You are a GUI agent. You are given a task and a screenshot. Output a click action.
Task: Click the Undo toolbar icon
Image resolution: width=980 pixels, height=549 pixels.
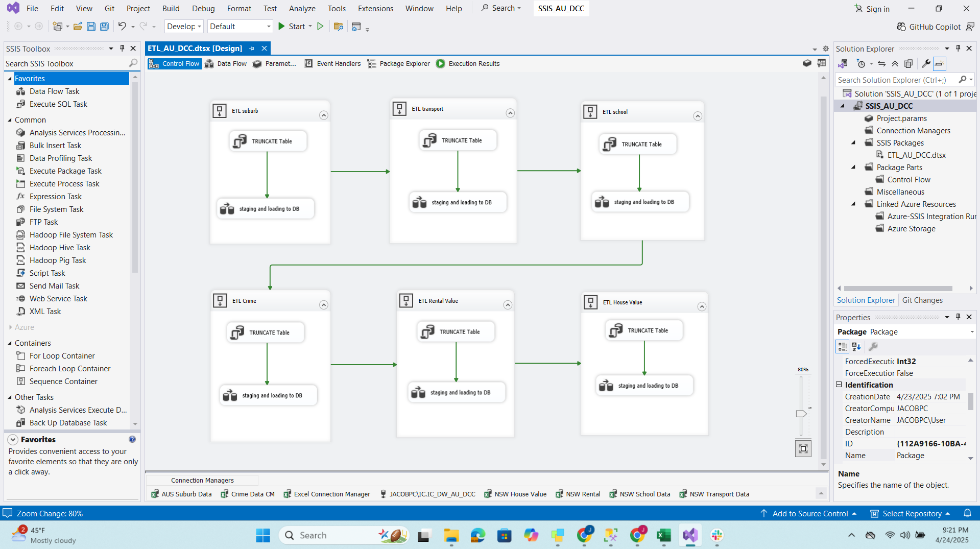(x=122, y=27)
